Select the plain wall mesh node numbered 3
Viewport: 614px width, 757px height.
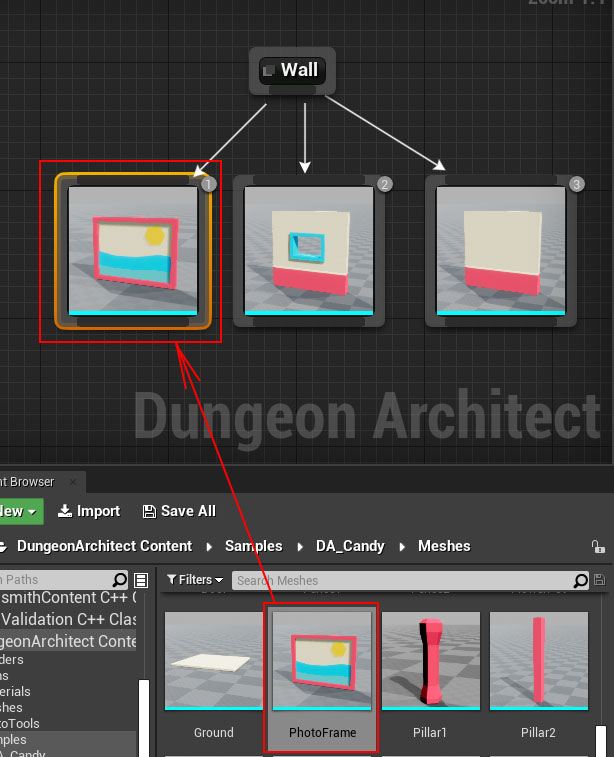[x=501, y=251]
